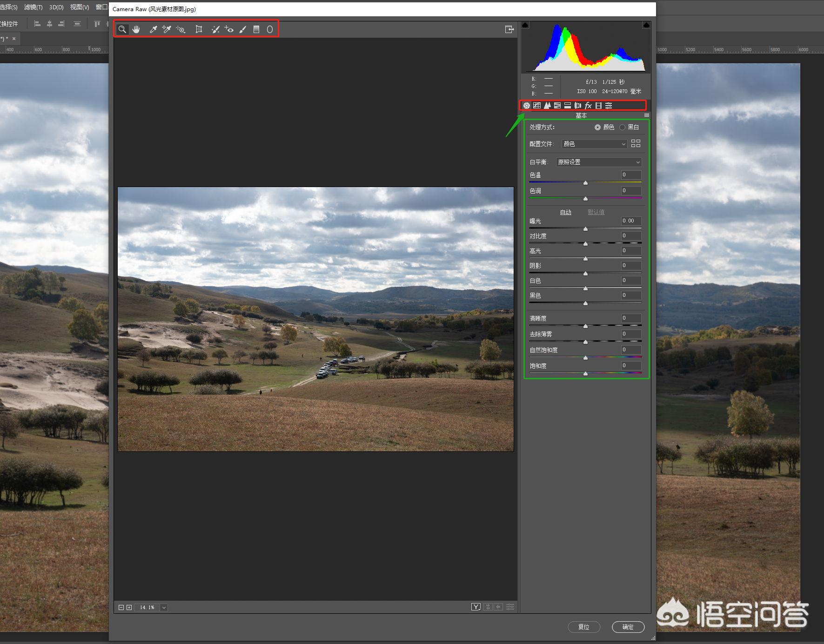This screenshot has height=644, width=824.
Task: Click the 曝光 exposure slider handle
Action: click(585, 229)
